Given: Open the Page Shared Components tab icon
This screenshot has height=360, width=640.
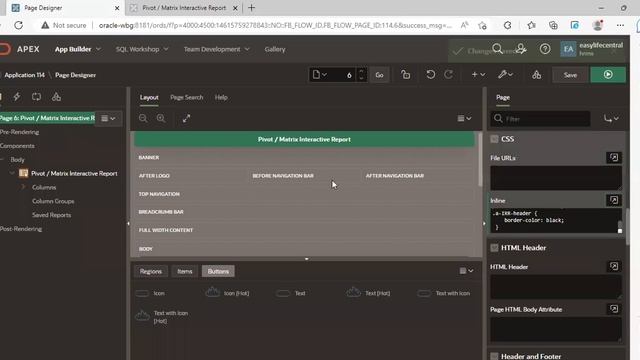Looking at the screenshot, I should coord(56,97).
